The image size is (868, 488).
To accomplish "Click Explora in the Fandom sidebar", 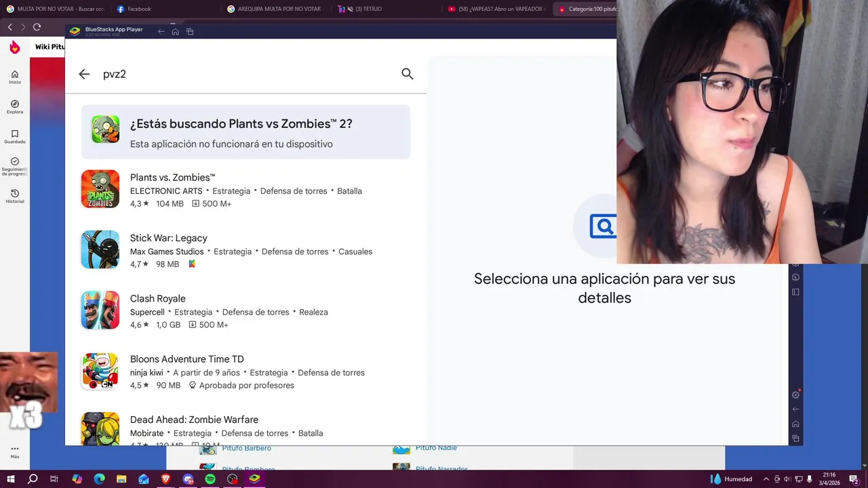I will 15,107.
